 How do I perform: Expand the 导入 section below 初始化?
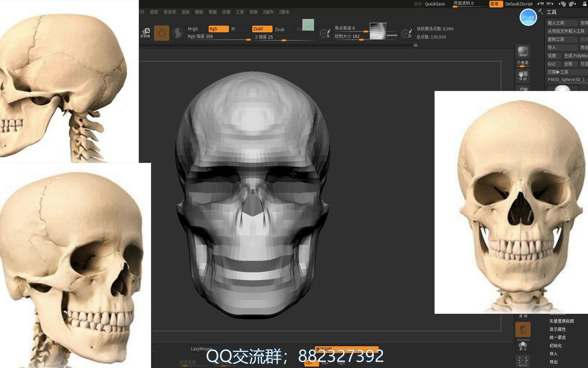point(554,354)
